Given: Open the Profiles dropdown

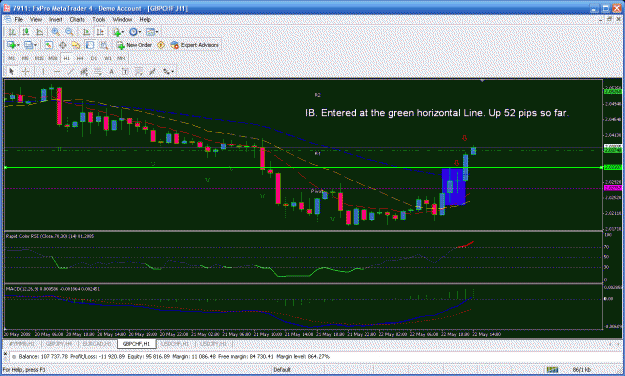Looking at the screenshot, I should (30, 45).
